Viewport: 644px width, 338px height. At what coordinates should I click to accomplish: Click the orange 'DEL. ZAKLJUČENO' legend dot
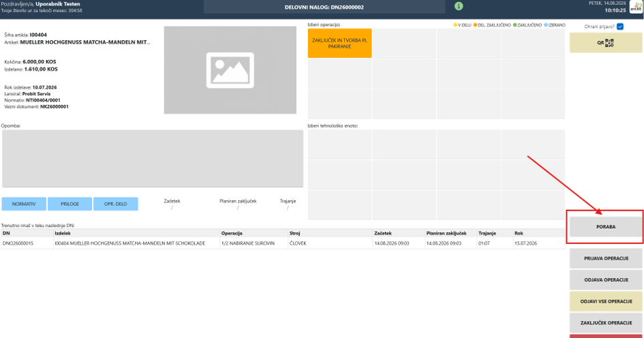[x=475, y=25]
